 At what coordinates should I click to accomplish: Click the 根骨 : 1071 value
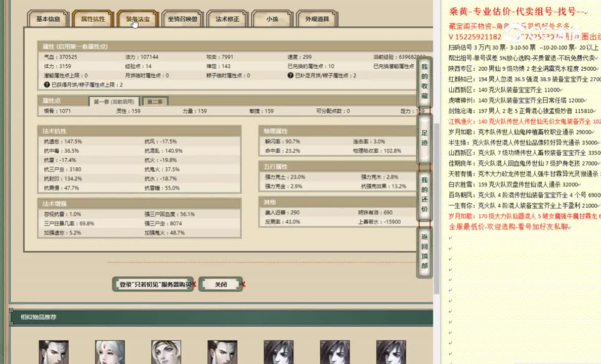pyautogui.click(x=58, y=111)
